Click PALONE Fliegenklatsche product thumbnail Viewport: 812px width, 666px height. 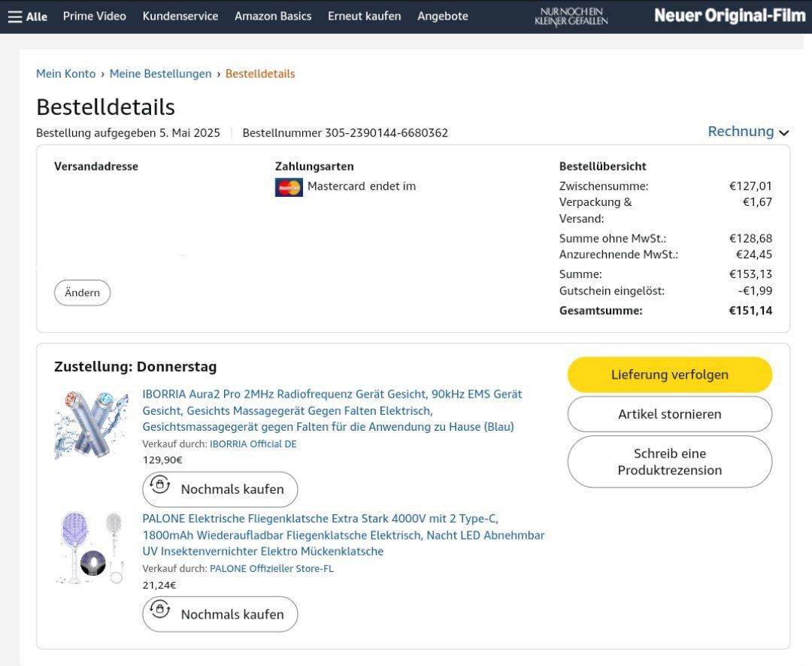point(91,547)
